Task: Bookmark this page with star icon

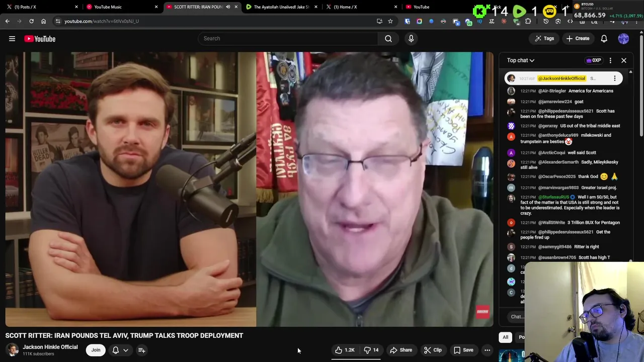Action: (x=390, y=21)
